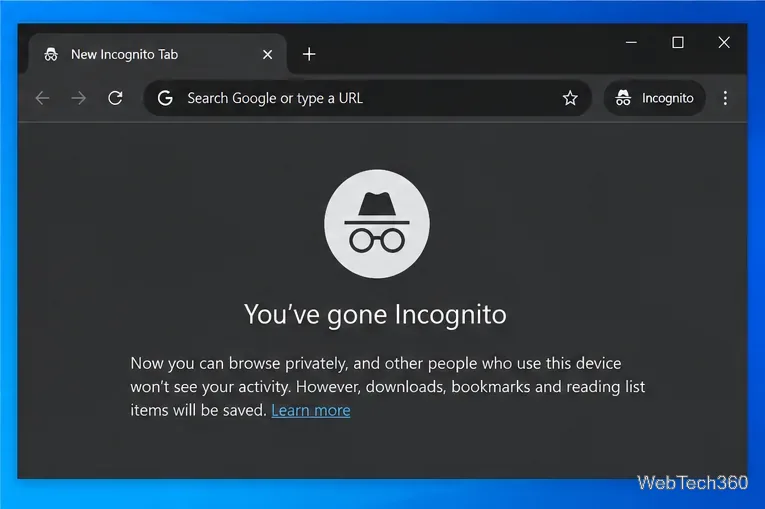Focus the Search Google or type a URL field
765x509 pixels.
[x=367, y=98]
